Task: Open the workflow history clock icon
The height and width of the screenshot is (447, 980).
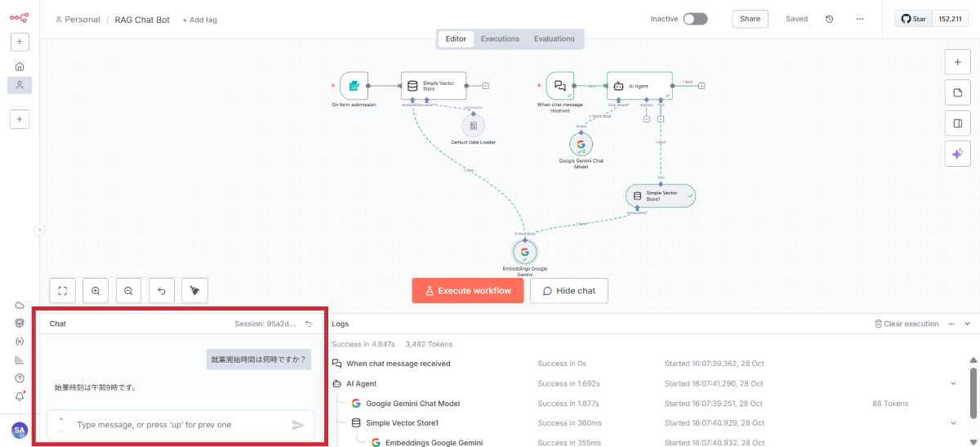Action: click(830, 19)
